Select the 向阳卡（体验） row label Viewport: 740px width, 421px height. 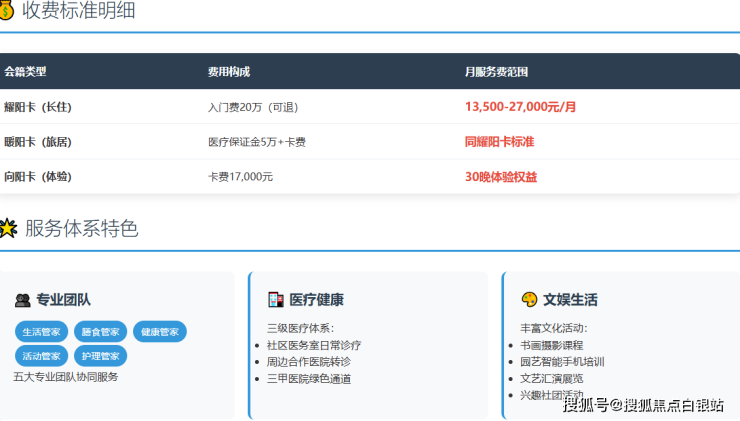[38, 177]
